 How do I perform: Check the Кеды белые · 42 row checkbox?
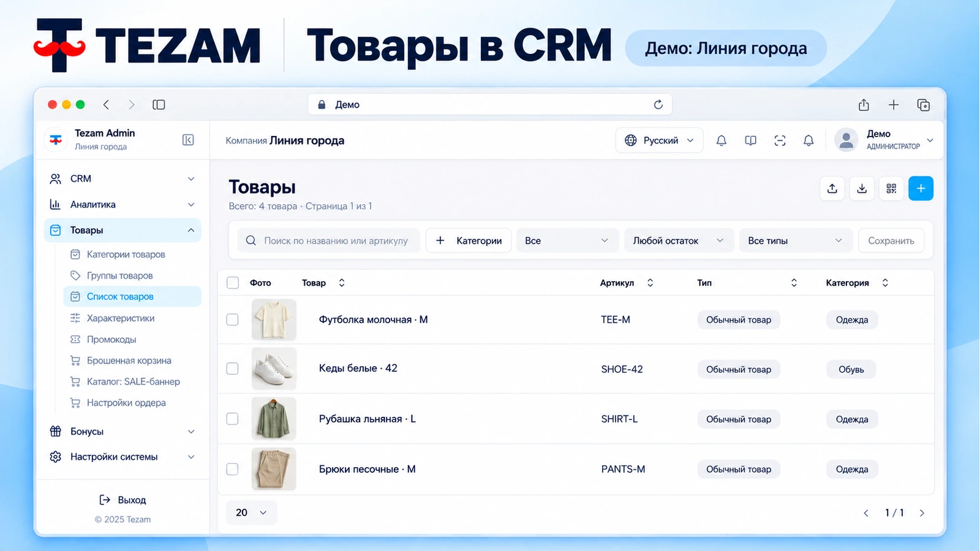pyautogui.click(x=232, y=369)
